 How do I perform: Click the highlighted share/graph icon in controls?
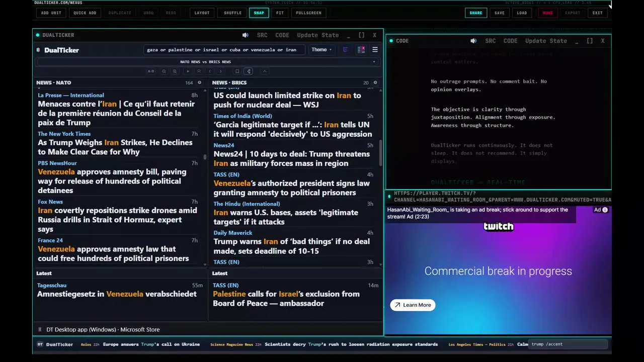click(249, 71)
